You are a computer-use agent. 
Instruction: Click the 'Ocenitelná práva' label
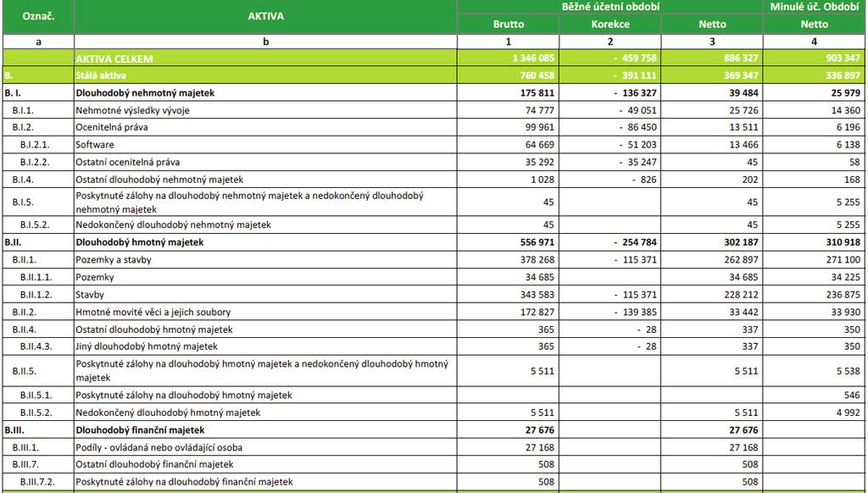(x=112, y=127)
